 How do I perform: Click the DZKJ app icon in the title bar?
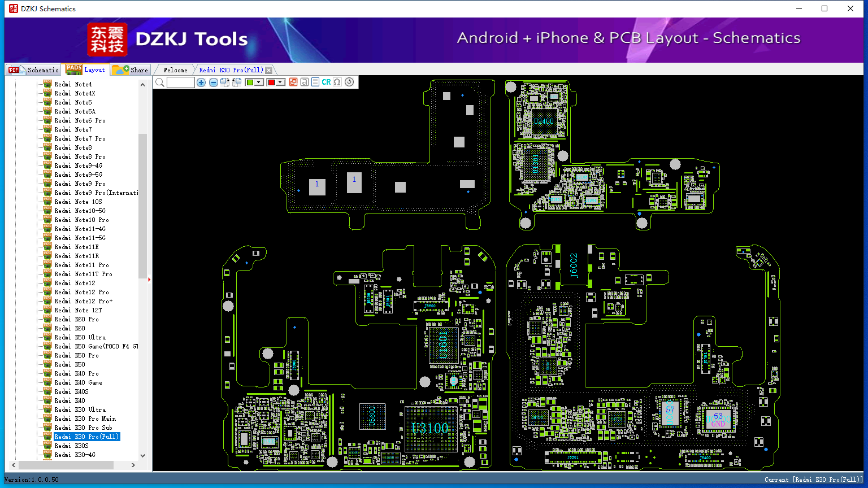pyautogui.click(x=14, y=8)
